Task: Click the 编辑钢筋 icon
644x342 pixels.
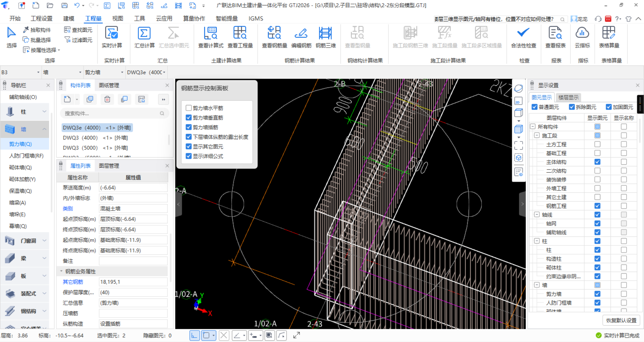Action: (x=301, y=34)
